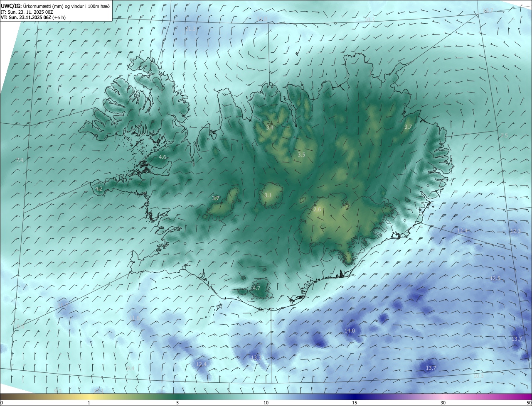This screenshot has height=406, width=532.
Task: Click the colorbar tick label 50
Action: point(529,403)
